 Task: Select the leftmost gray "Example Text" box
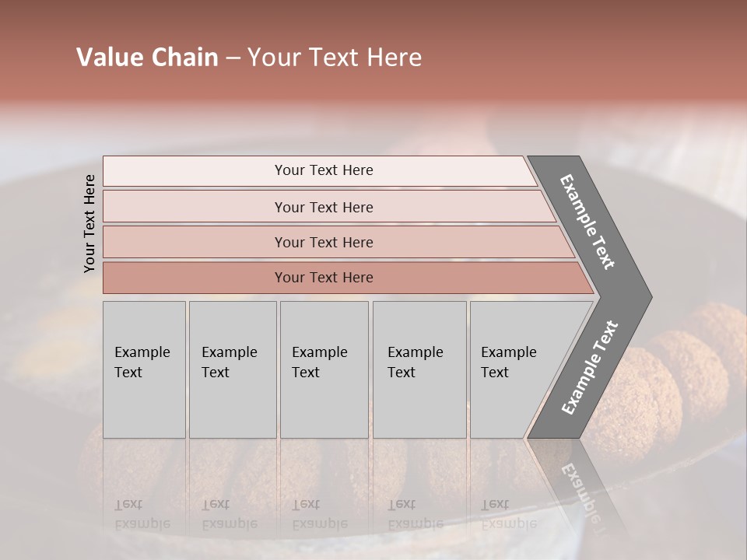point(144,369)
